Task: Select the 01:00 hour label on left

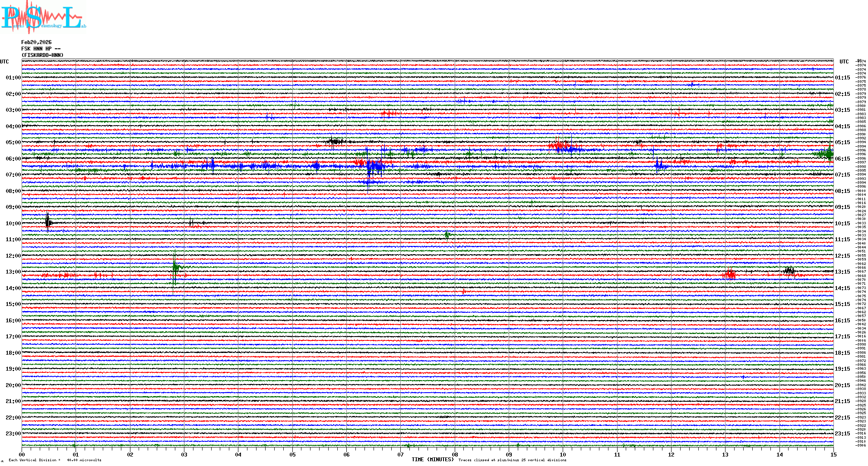Action: (13, 78)
